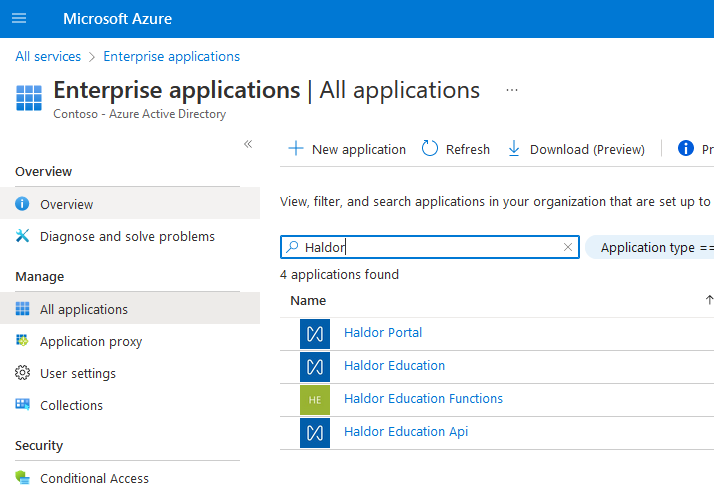Viewport: 714px width, 487px height.
Task: Go to Enterprise applications breadcrumb
Action: tap(171, 56)
